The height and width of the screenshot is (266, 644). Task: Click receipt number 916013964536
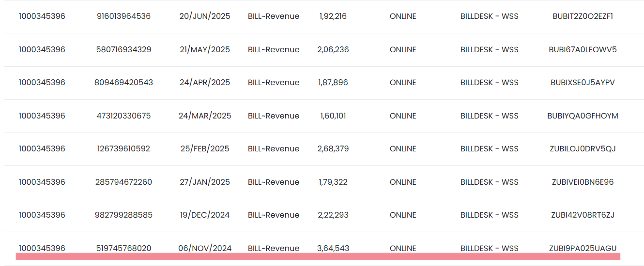(123, 16)
